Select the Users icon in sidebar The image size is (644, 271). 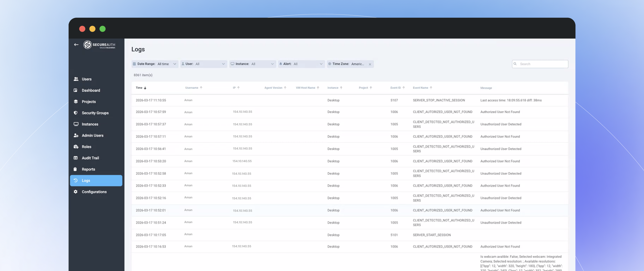[76, 79]
